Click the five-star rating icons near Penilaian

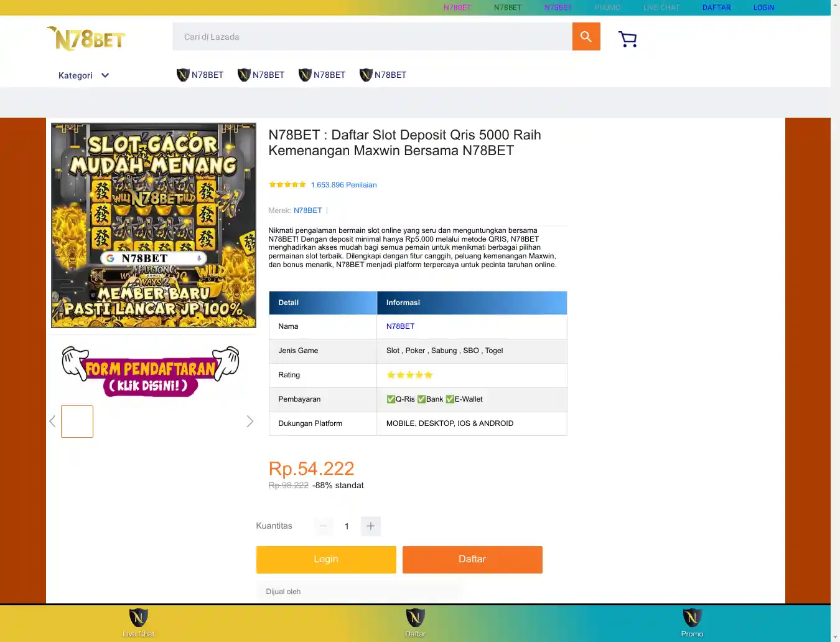[x=287, y=184]
